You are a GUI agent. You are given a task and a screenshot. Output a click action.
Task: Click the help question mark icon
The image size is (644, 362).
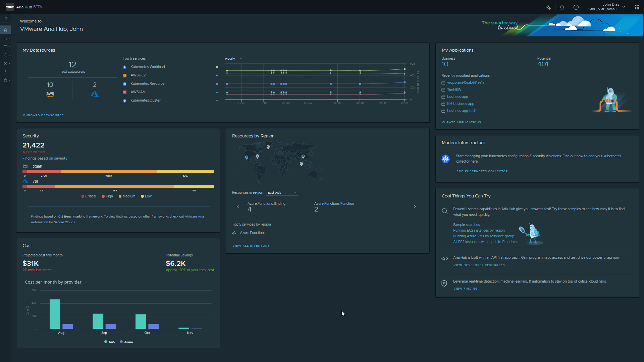tap(576, 7)
